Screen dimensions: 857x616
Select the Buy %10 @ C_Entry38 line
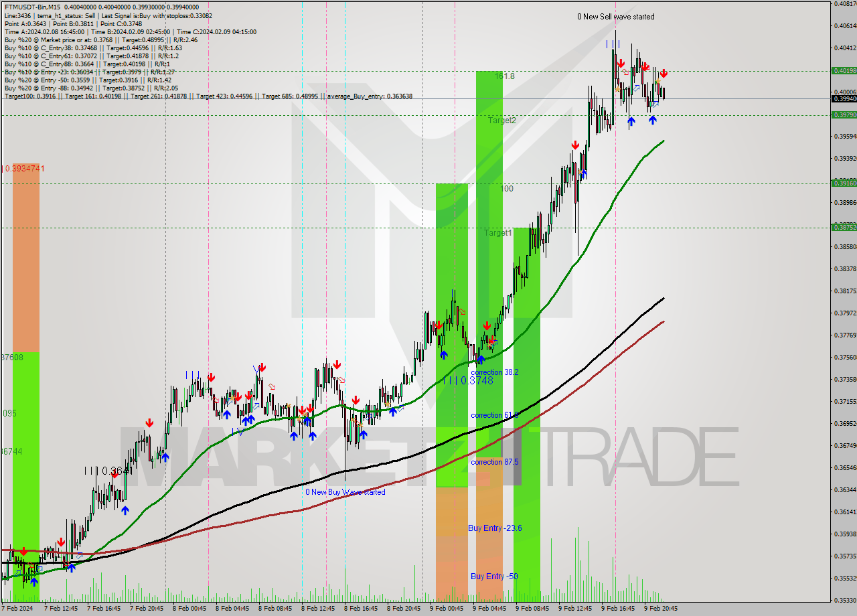[x=93, y=48]
